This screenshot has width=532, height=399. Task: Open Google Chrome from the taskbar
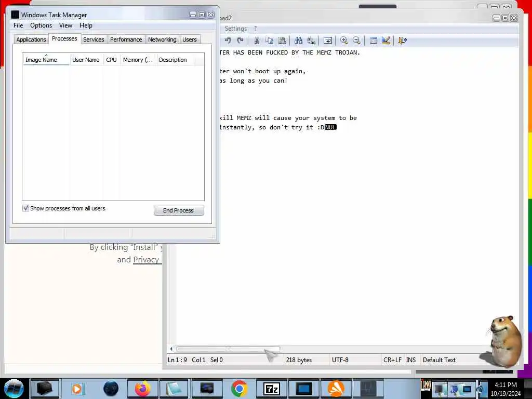(x=239, y=389)
